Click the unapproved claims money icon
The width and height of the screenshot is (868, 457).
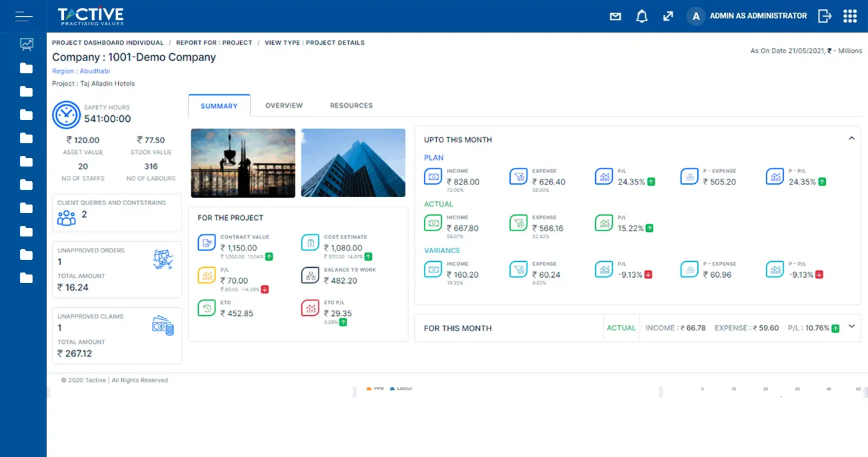coord(164,326)
